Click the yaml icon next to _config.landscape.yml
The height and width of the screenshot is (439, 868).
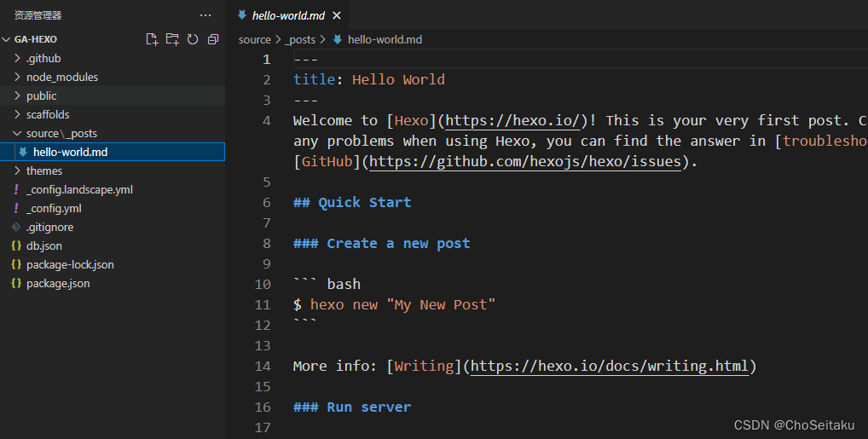pos(16,189)
